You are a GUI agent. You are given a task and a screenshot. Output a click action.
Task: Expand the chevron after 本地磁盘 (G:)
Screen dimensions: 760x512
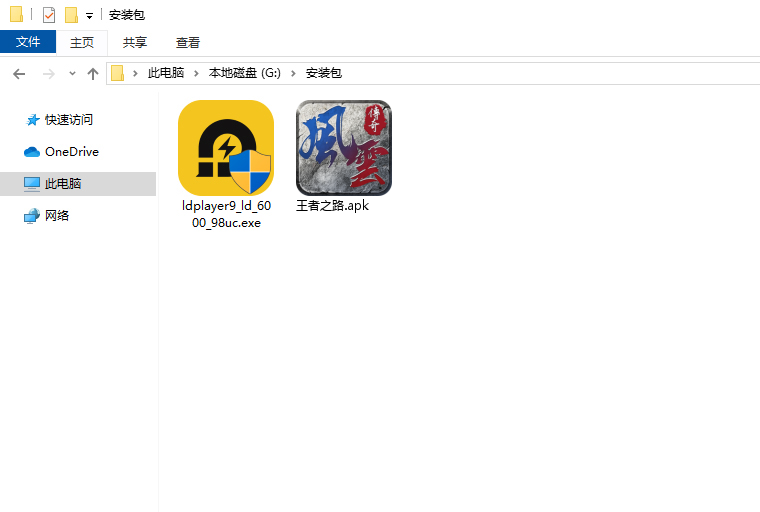pyautogui.click(x=293, y=73)
